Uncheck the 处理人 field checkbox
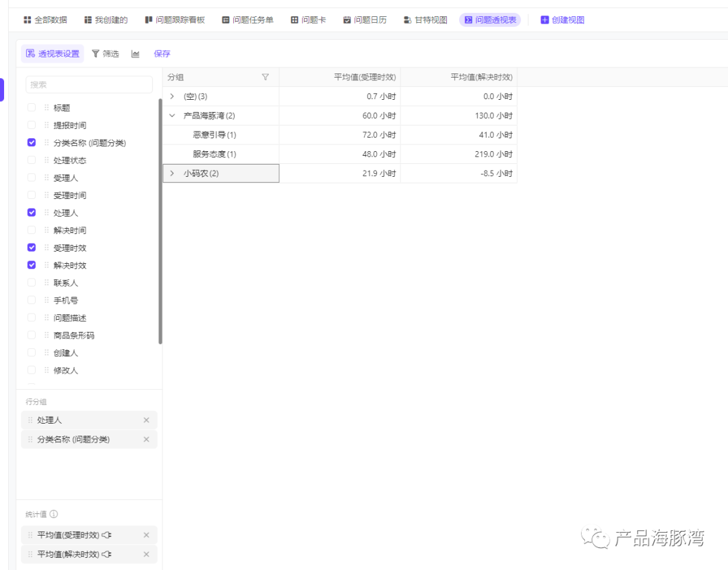 32,212
